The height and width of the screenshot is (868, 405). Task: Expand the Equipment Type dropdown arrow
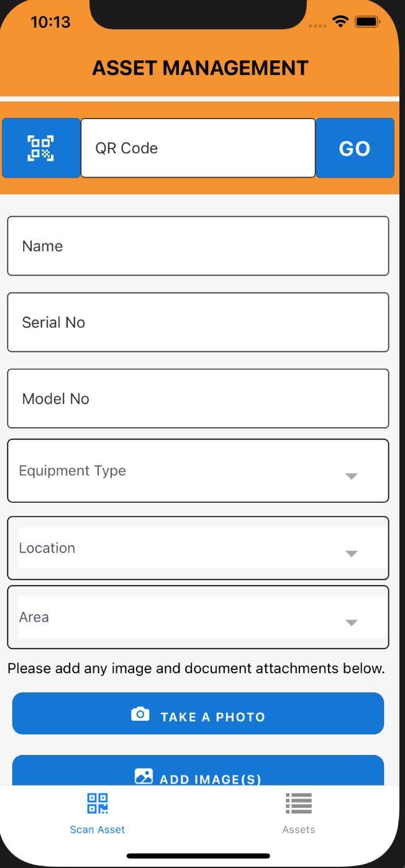[x=352, y=476]
